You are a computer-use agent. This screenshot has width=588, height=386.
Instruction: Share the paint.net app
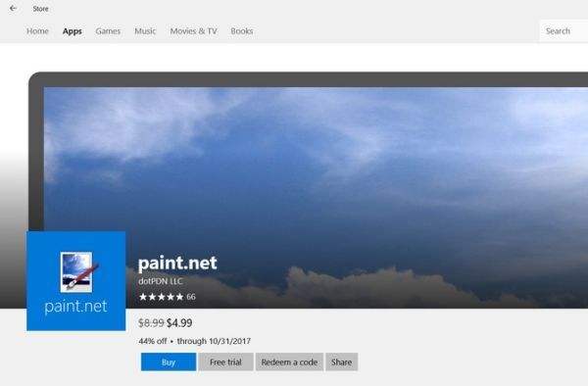342,362
